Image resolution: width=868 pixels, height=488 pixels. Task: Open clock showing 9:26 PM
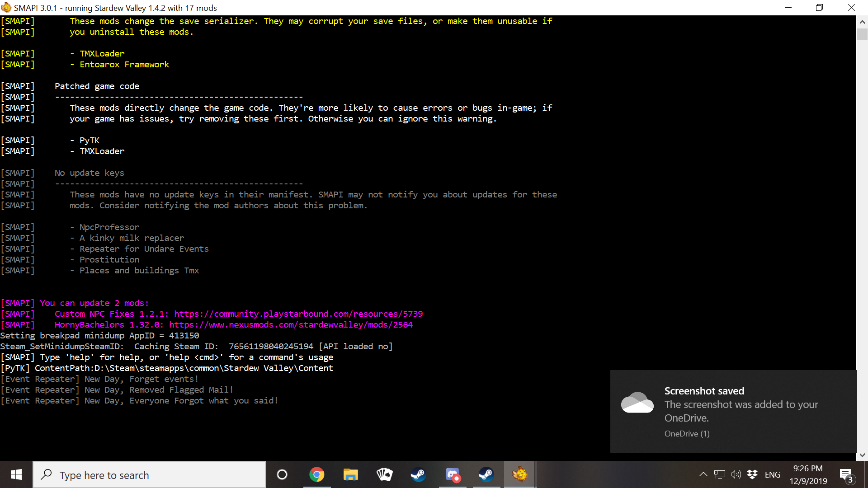pyautogui.click(x=808, y=474)
